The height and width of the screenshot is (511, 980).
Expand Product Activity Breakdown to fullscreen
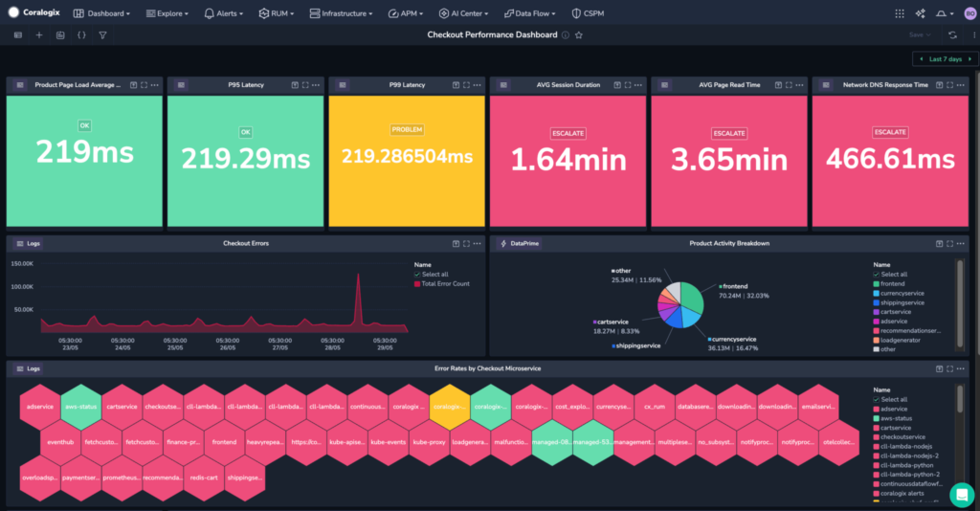[950, 244]
